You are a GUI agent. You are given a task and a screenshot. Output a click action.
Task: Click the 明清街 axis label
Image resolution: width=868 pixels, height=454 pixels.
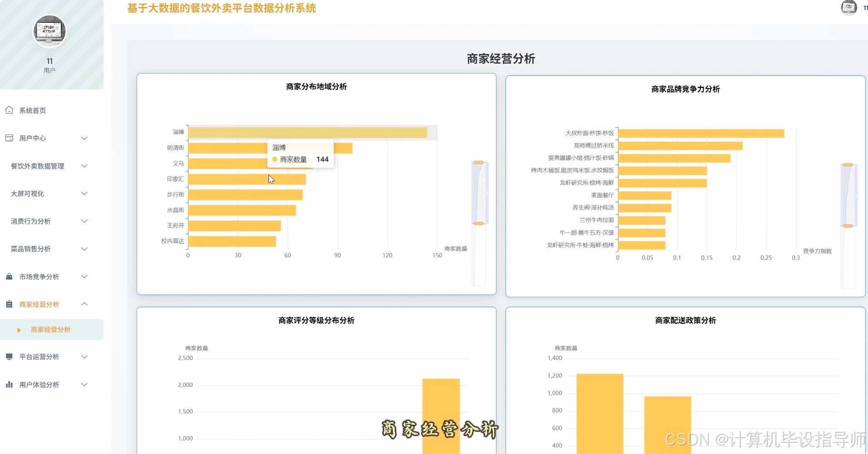[175, 148]
